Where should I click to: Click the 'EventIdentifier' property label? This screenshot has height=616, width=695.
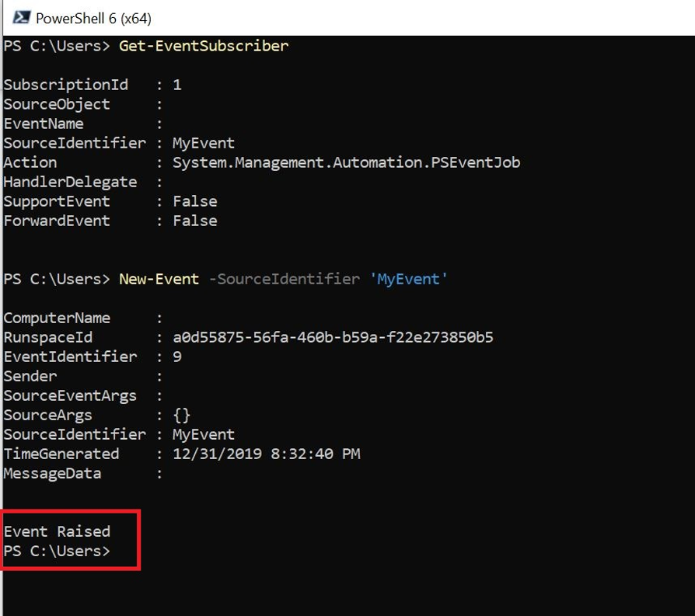70,357
